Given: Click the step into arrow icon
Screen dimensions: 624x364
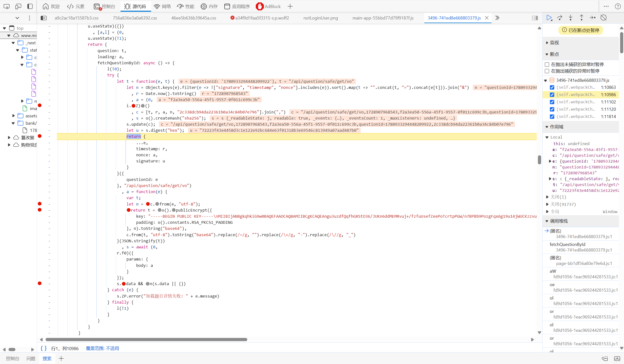Looking at the screenshot, I should coord(571,18).
